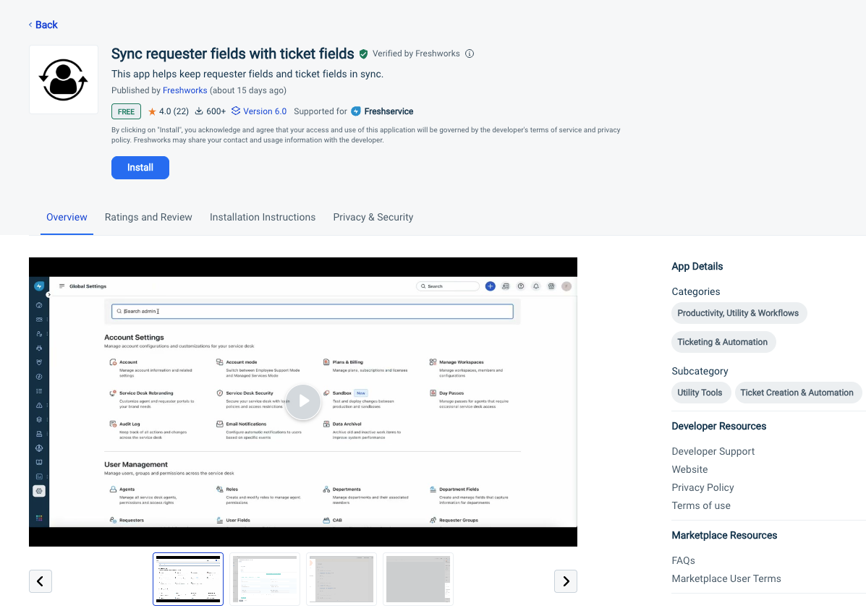Show next media with right arrow
The height and width of the screenshot is (616, 866).
point(566,581)
